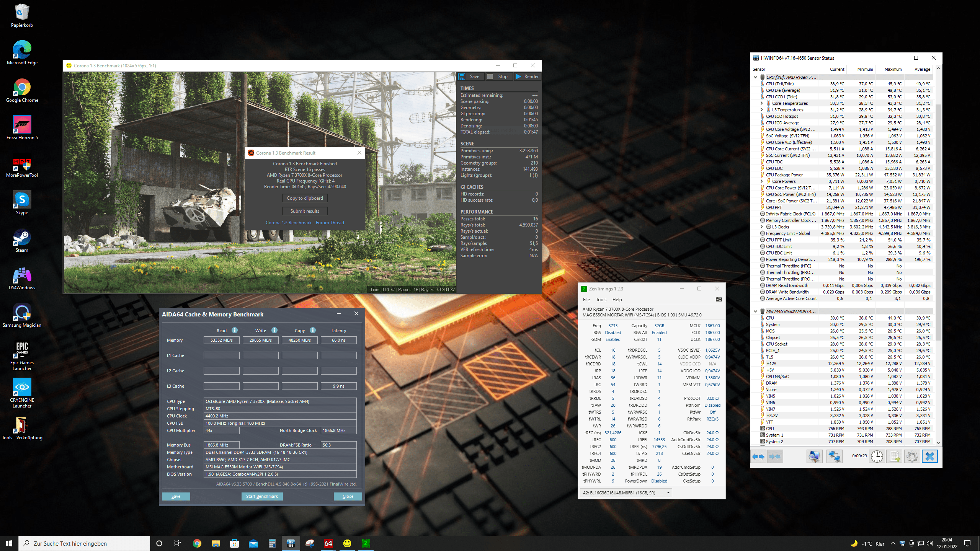
Task: Open ZenTimings Tools menu
Action: (601, 300)
